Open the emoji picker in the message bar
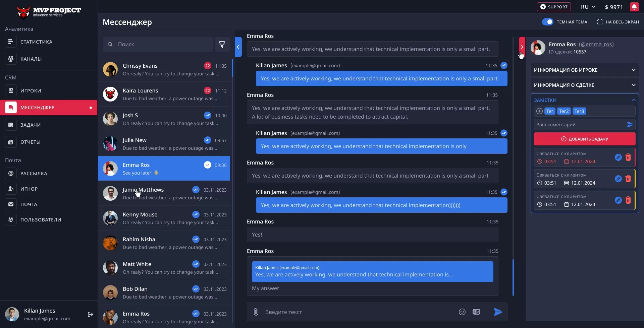Screen dimensions: 644x328 point(462,312)
